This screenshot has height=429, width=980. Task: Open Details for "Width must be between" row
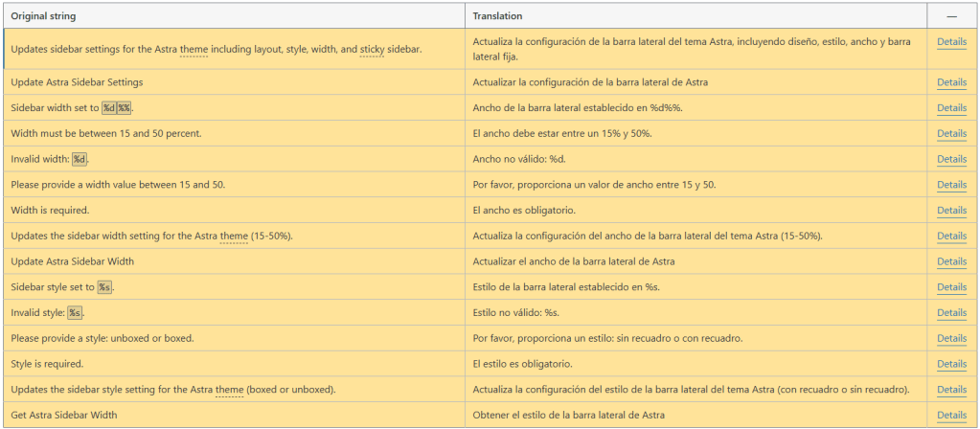coord(950,133)
